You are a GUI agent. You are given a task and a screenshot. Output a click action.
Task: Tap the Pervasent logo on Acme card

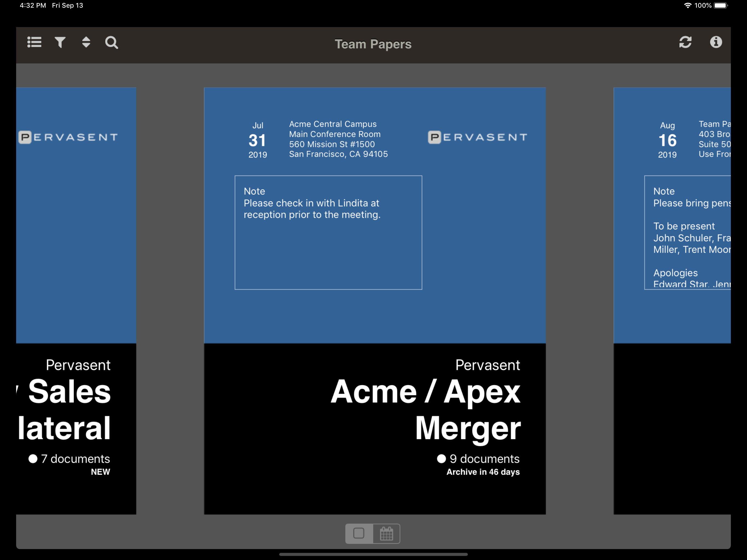[477, 137]
